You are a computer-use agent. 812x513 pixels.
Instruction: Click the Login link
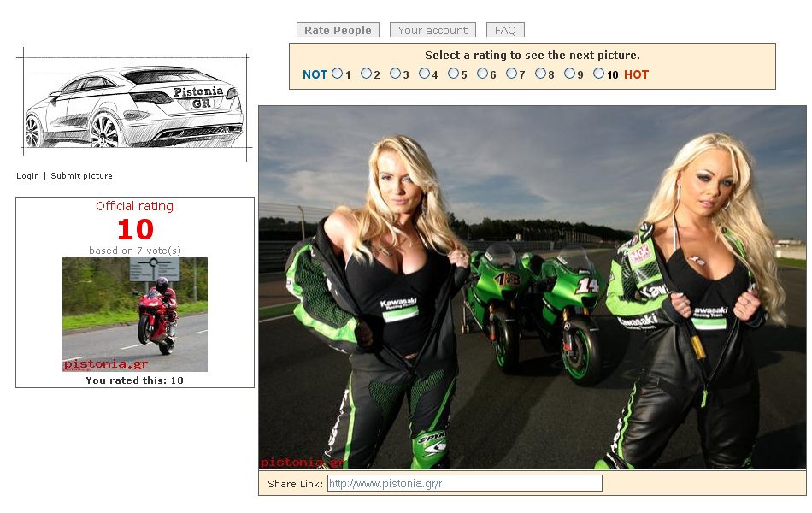27,176
